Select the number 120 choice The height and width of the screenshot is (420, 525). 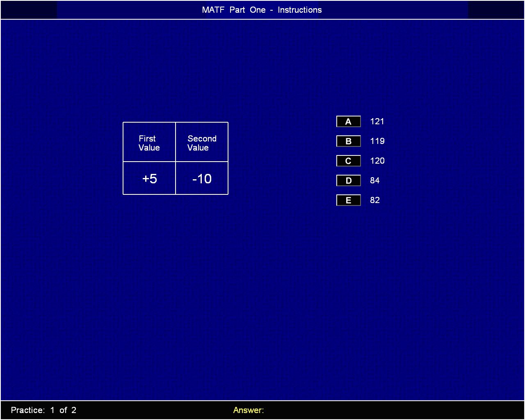(x=377, y=161)
